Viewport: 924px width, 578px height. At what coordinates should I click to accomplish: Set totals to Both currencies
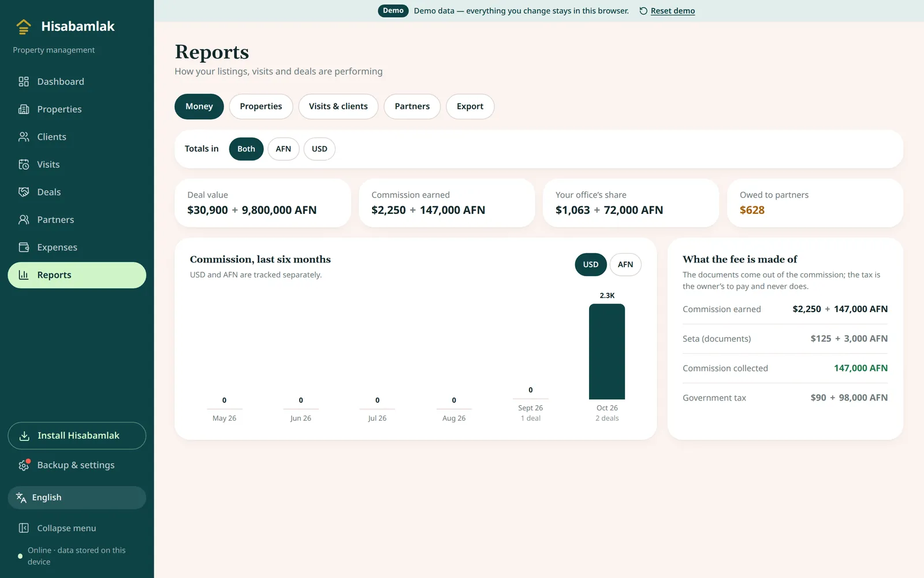[x=246, y=149]
